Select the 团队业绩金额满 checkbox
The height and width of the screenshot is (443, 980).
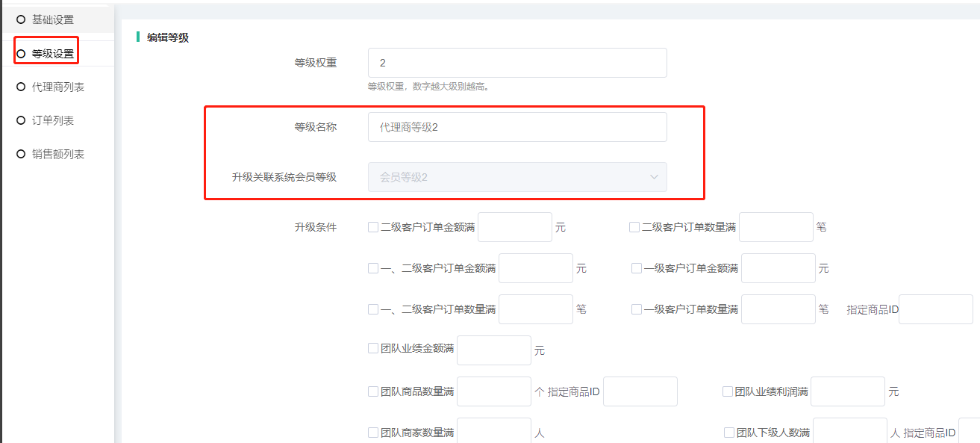(x=373, y=348)
